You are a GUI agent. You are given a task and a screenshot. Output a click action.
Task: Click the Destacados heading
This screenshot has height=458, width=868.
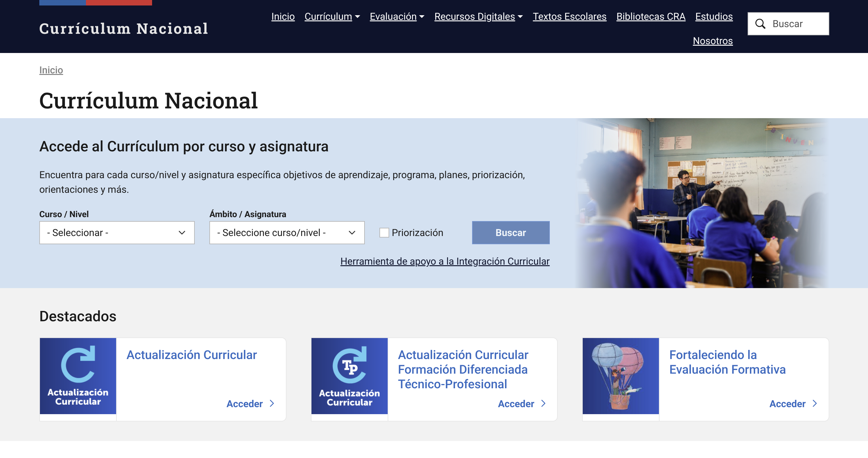(78, 317)
